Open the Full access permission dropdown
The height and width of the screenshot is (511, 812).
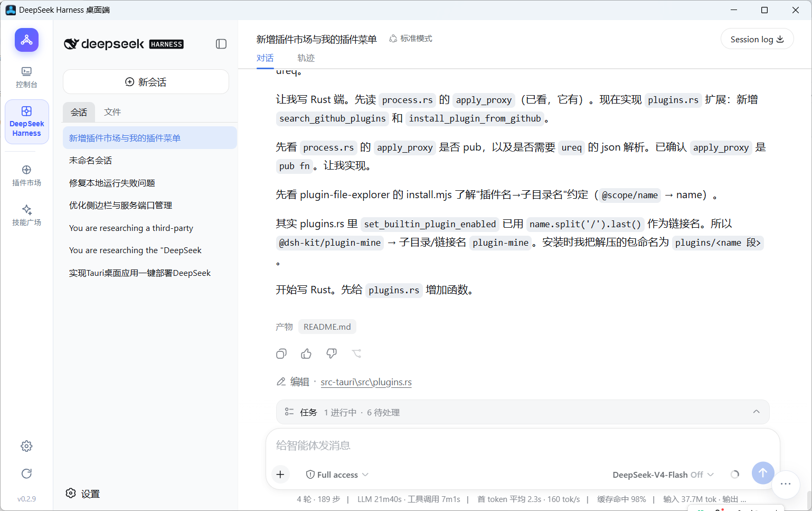[337, 475]
